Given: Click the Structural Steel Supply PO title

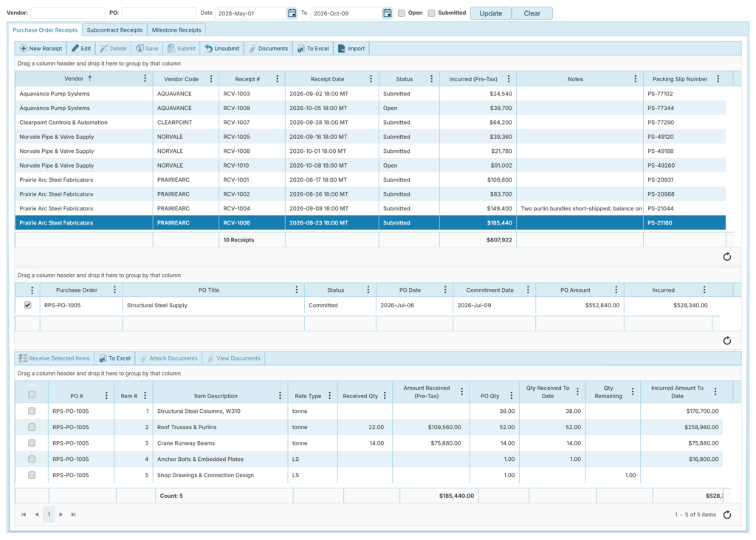Looking at the screenshot, I should coord(157,305).
